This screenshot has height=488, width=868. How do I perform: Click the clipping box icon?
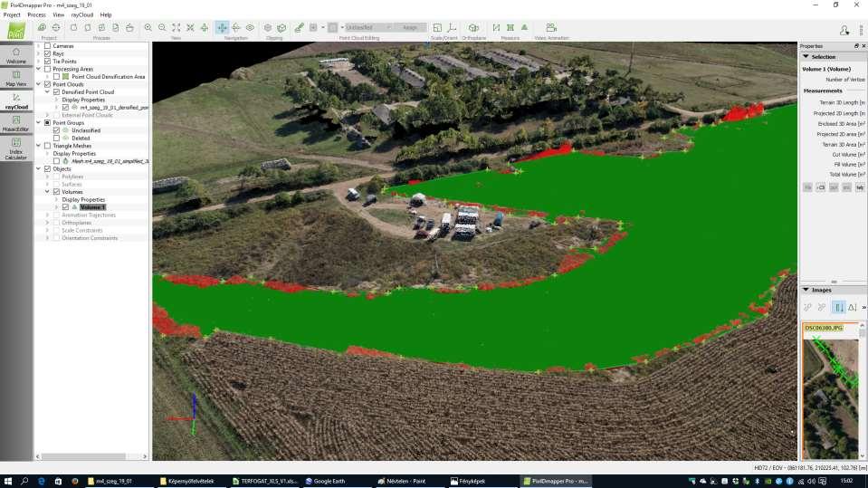coord(281,28)
